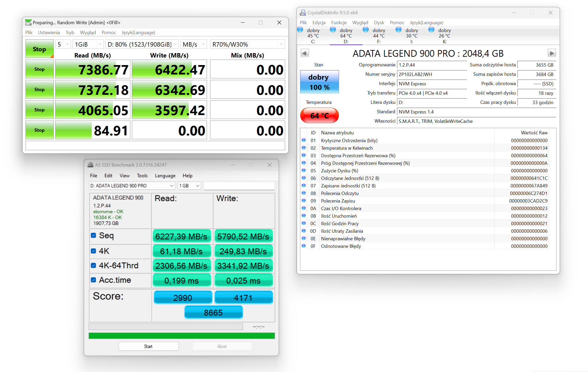588x372 pixels.
Task: Select the K: drive status orb
Action: click(x=432, y=30)
